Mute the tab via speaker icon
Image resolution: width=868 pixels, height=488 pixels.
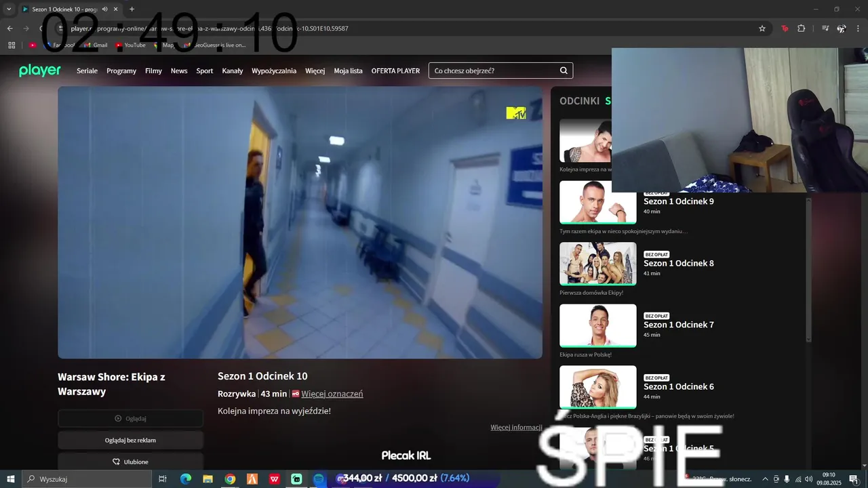click(105, 9)
